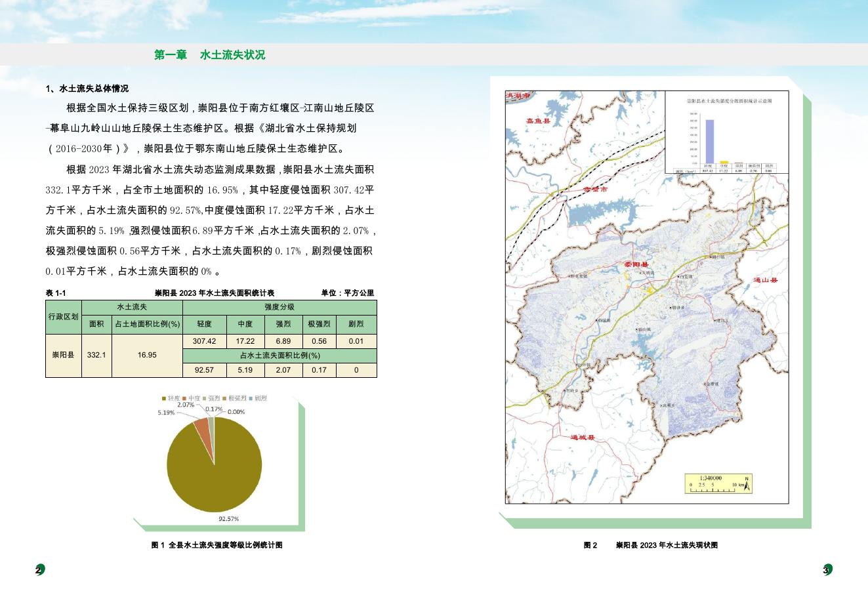
Task: Select the 面积 sub-header cell
Action: pyautogui.click(x=96, y=324)
